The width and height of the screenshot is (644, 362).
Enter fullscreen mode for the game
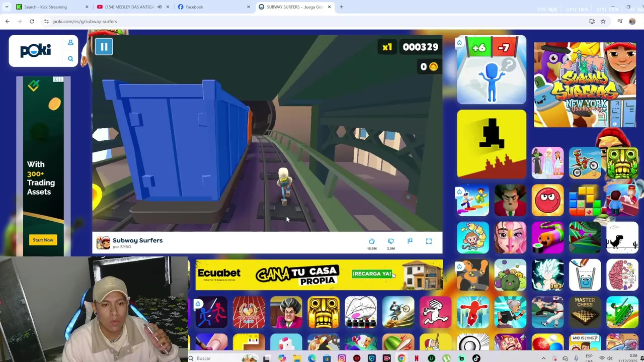[429, 241]
